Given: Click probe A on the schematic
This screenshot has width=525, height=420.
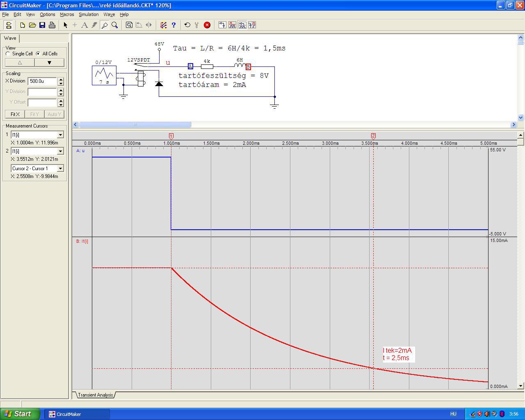Looking at the screenshot, I should tap(190, 66).
